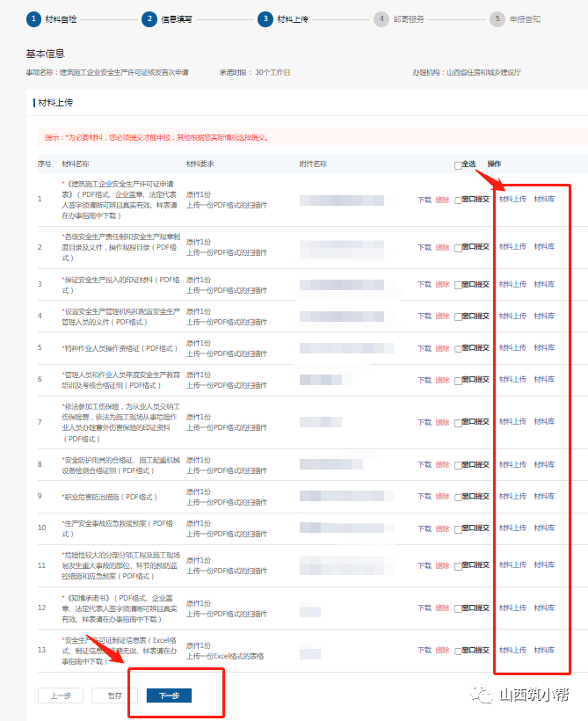Viewport: 588px width, 721px height.
Task: Check 窗口提交 checkbox for row 1
Action: (458, 200)
